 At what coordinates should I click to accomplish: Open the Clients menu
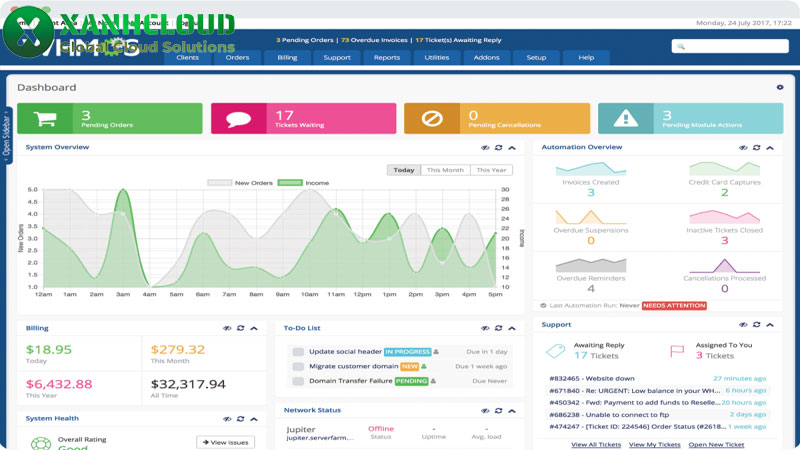[188, 57]
